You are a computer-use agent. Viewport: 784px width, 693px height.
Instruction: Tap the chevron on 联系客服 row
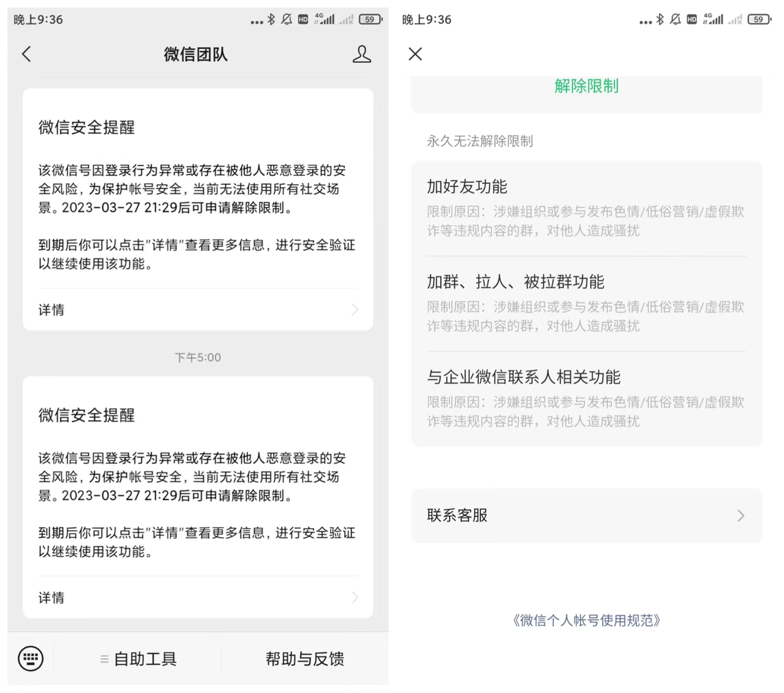click(741, 515)
